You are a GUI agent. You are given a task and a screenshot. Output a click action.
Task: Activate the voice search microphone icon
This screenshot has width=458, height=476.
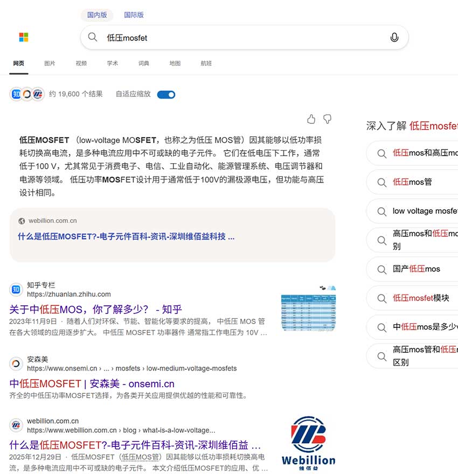(x=394, y=37)
